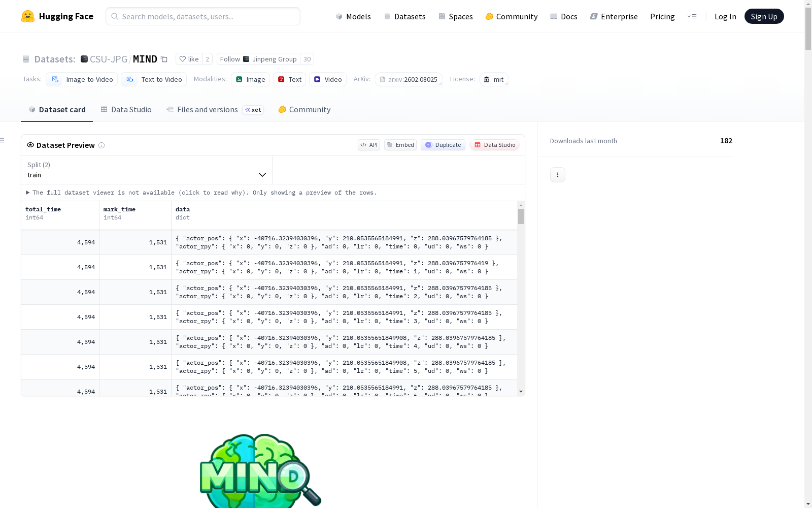Click the table scroll-down arrow

pos(521,392)
